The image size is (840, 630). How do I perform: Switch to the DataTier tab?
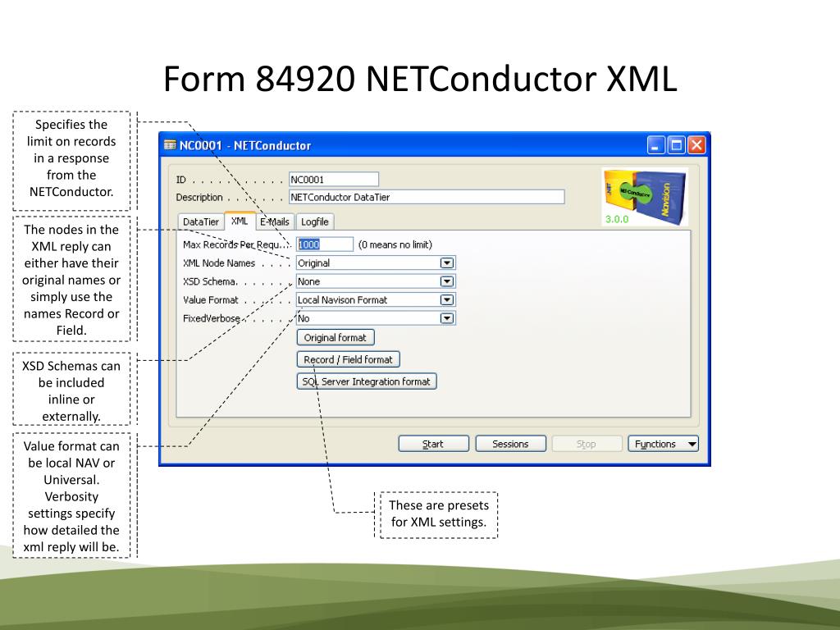201,221
